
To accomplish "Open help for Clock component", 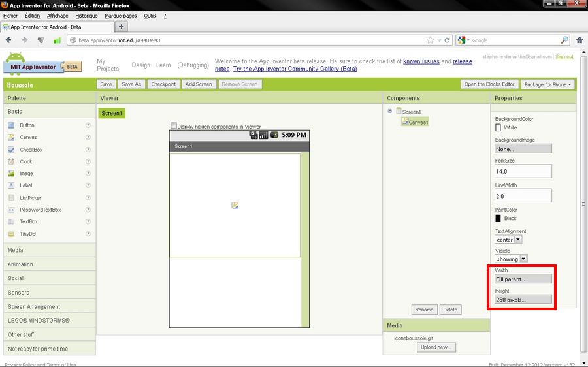I will pyautogui.click(x=88, y=161).
